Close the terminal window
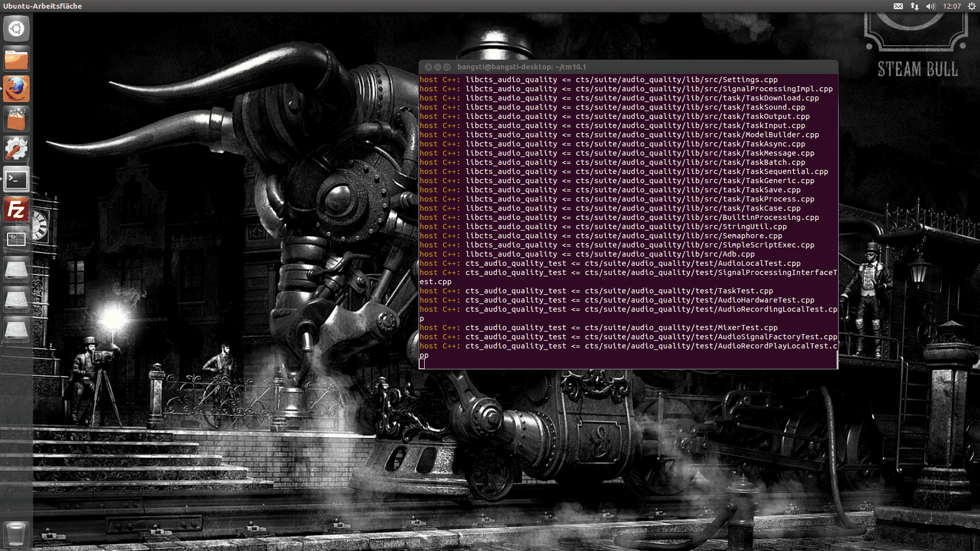980x551 pixels. click(428, 67)
